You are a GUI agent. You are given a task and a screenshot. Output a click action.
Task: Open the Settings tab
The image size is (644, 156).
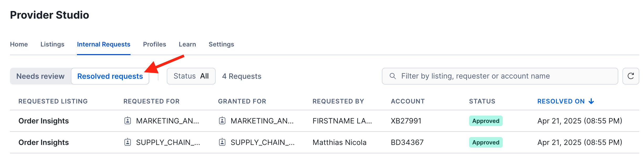click(221, 44)
